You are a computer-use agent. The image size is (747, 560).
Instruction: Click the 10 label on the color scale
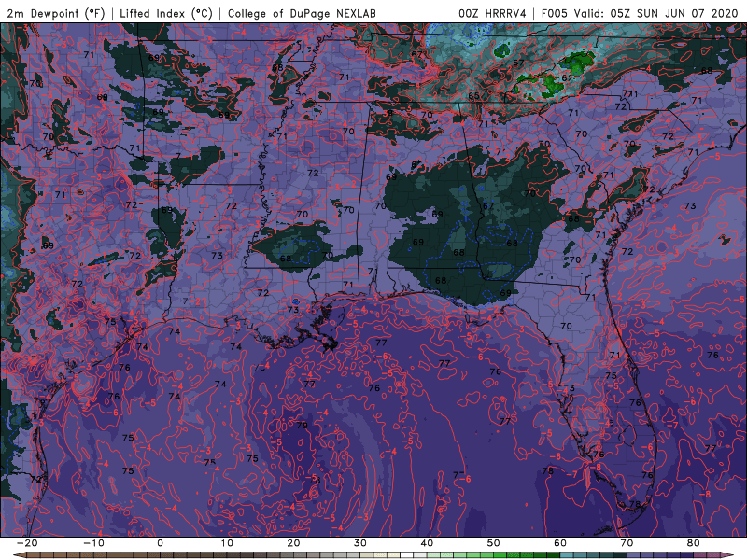(227, 543)
